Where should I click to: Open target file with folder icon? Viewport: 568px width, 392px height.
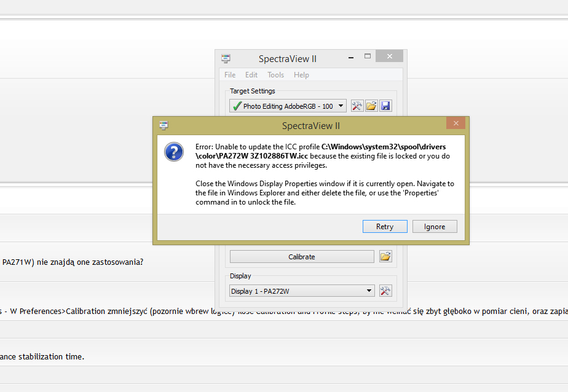pyautogui.click(x=371, y=106)
